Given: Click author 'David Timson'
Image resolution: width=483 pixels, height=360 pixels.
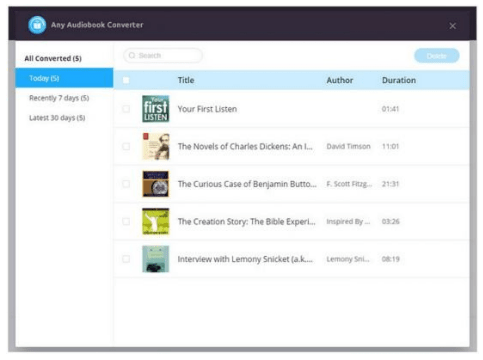Looking at the screenshot, I should tap(349, 146).
